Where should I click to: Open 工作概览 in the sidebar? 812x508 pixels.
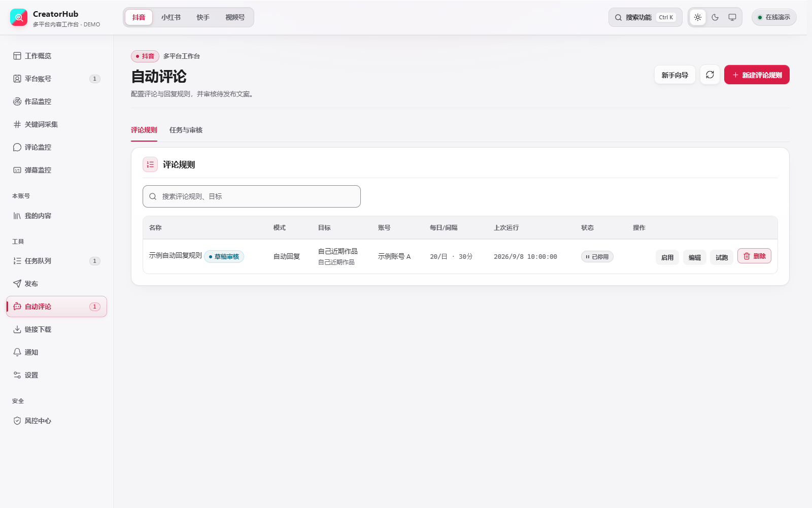point(56,56)
